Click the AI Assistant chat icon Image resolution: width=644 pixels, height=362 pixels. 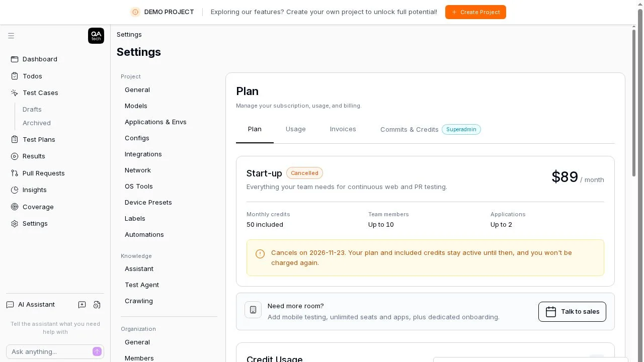(10, 305)
